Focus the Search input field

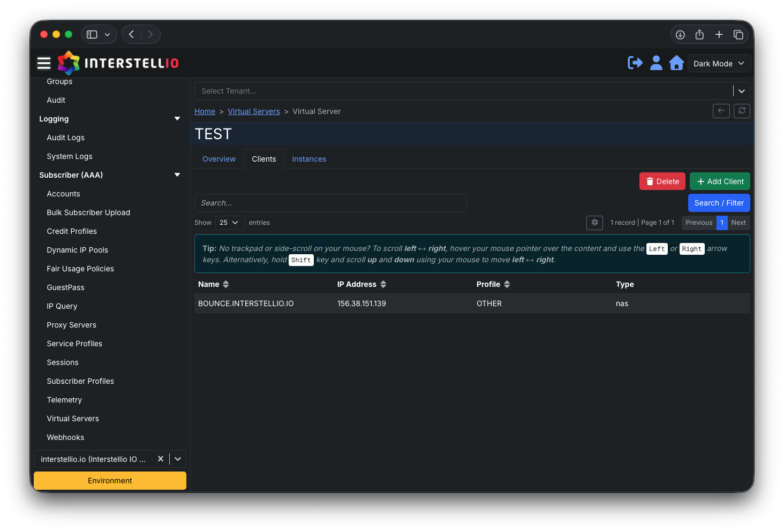click(x=330, y=203)
